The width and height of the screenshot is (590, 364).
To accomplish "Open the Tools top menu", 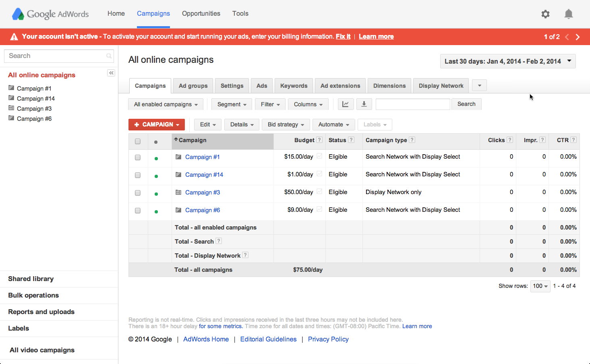I will pyautogui.click(x=240, y=14).
